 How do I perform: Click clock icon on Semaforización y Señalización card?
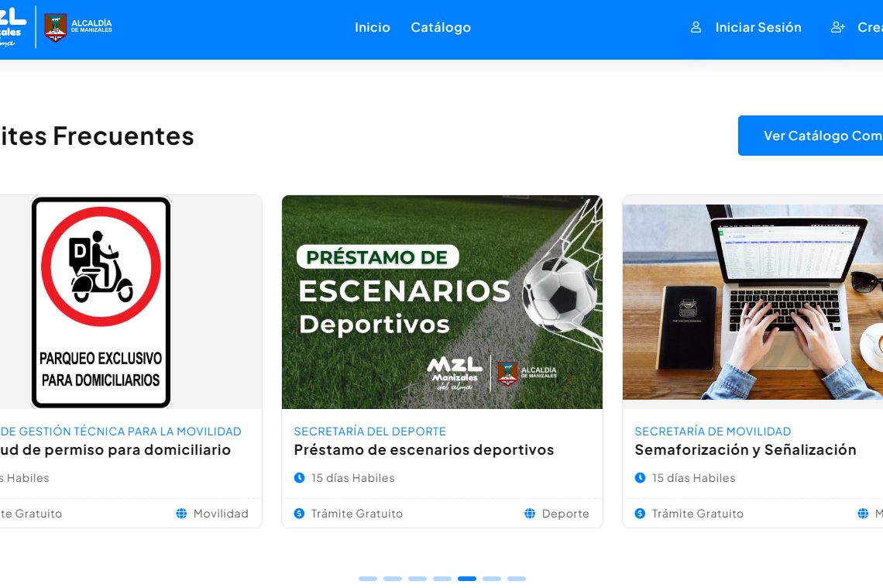[x=641, y=478]
